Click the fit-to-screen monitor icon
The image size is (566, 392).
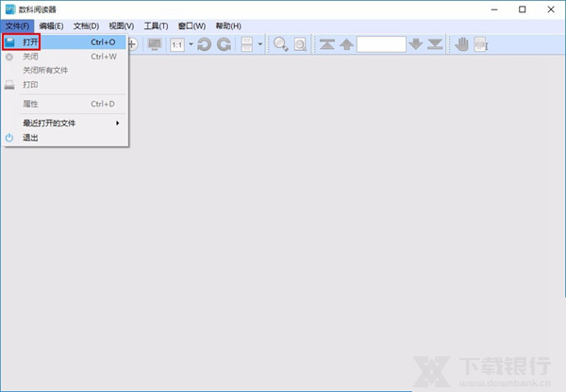155,44
